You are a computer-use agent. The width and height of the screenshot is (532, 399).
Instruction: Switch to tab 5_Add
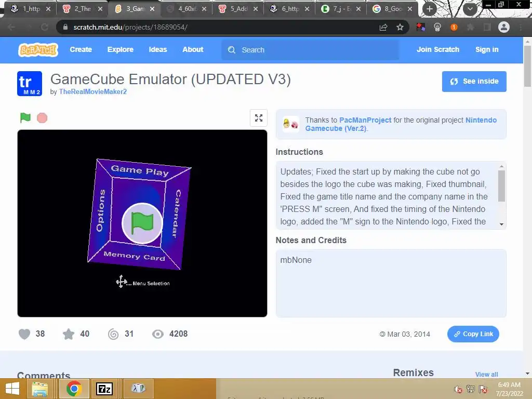238,9
